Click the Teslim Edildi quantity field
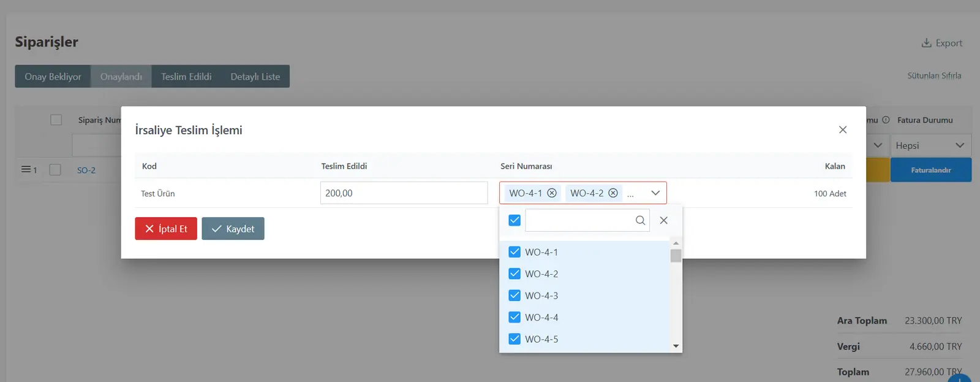This screenshot has height=382, width=980. point(404,193)
